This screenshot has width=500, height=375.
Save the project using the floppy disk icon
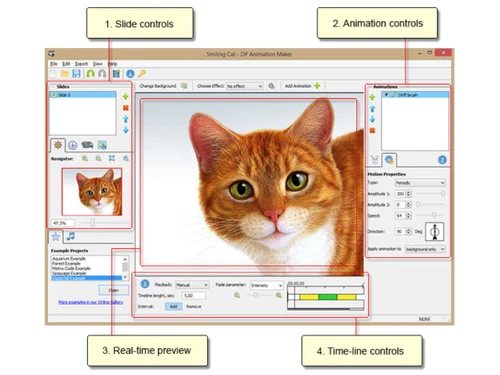tap(76, 74)
